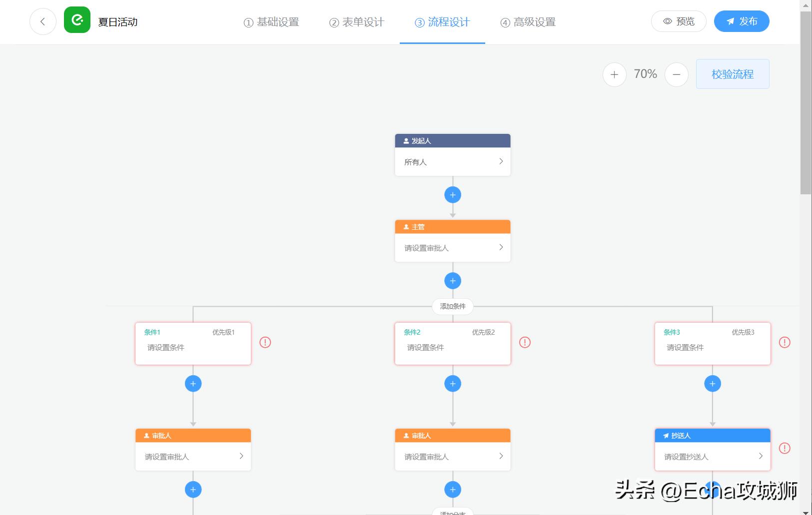Select the 条件3 condition card

click(x=712, y=343)
